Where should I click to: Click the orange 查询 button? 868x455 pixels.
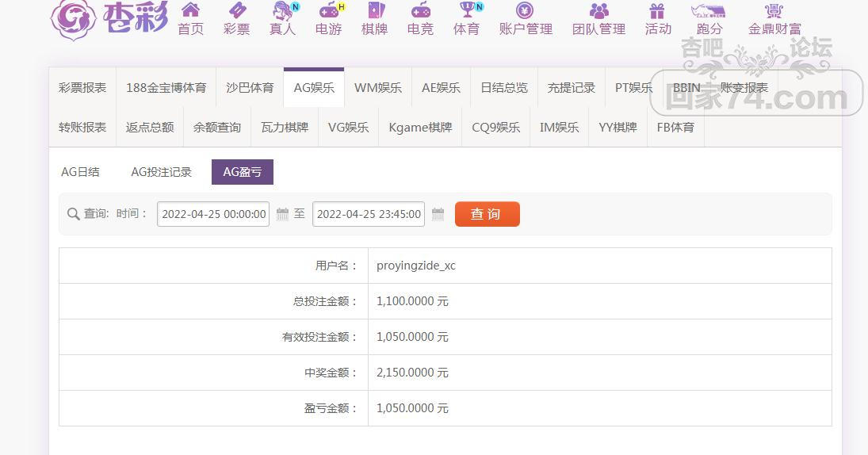click(488, 214)
